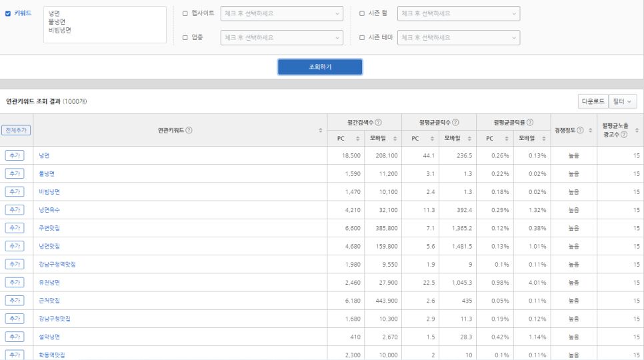This screenshot has height=360, width=644.
Task: Open the 비빔냉면 keyword link
Action: click(x=49, y=192)
